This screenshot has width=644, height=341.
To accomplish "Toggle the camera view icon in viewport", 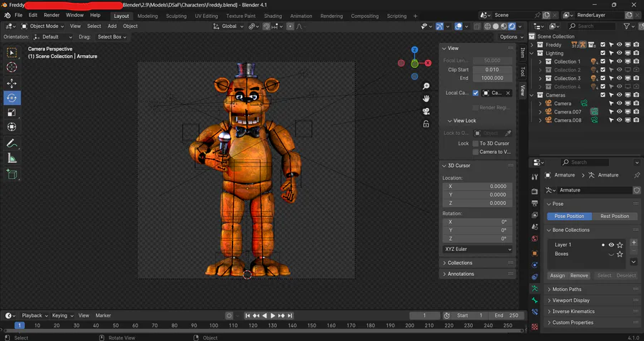I will click(x=426, y=112).
